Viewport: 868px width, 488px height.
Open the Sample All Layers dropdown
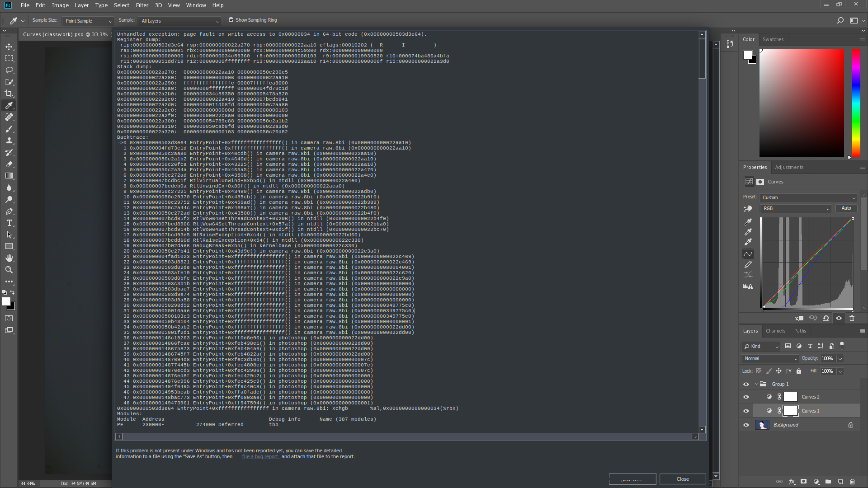coord(180,21)
